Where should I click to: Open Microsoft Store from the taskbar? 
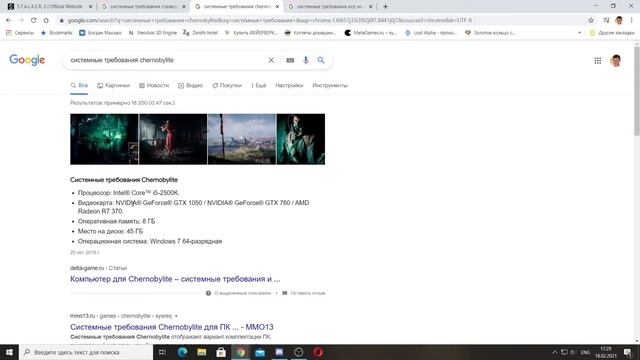pos(221,352)
